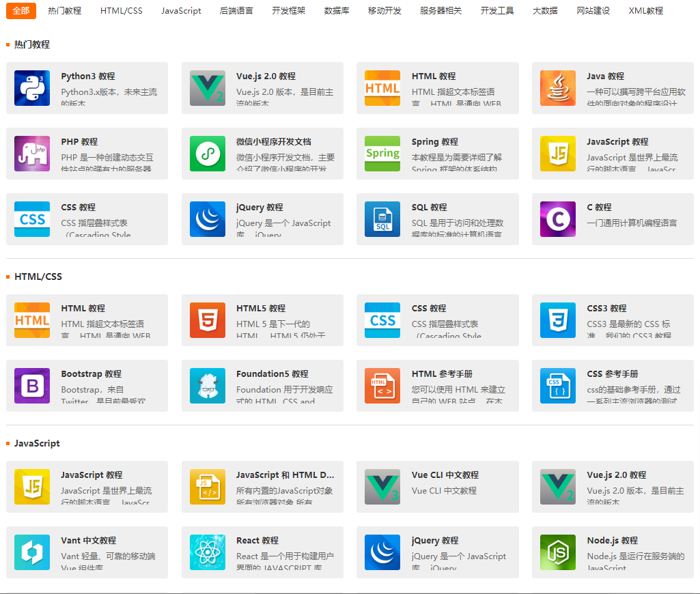Open the CSS 参考手册 file icon
This screenshot has width=700, height=594.
(x=558, y=386)
